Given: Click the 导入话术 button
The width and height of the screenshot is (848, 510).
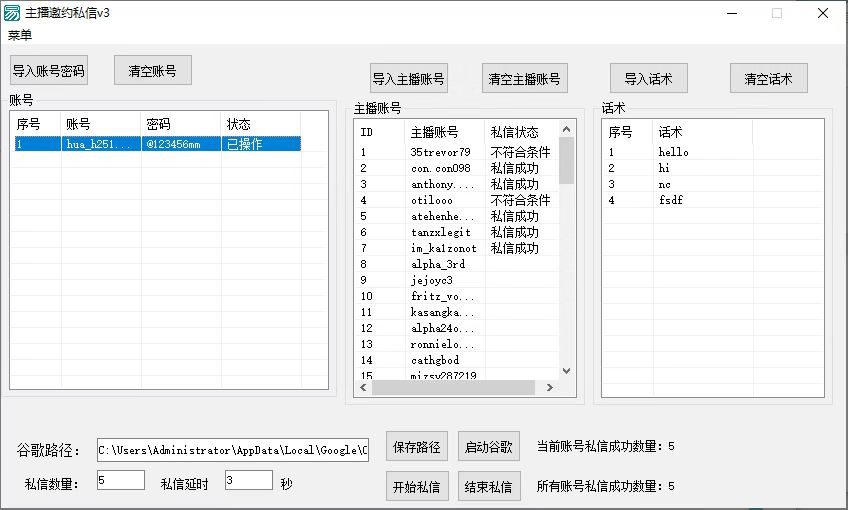Looking at the screenshot, I should [x=648, y=79].
